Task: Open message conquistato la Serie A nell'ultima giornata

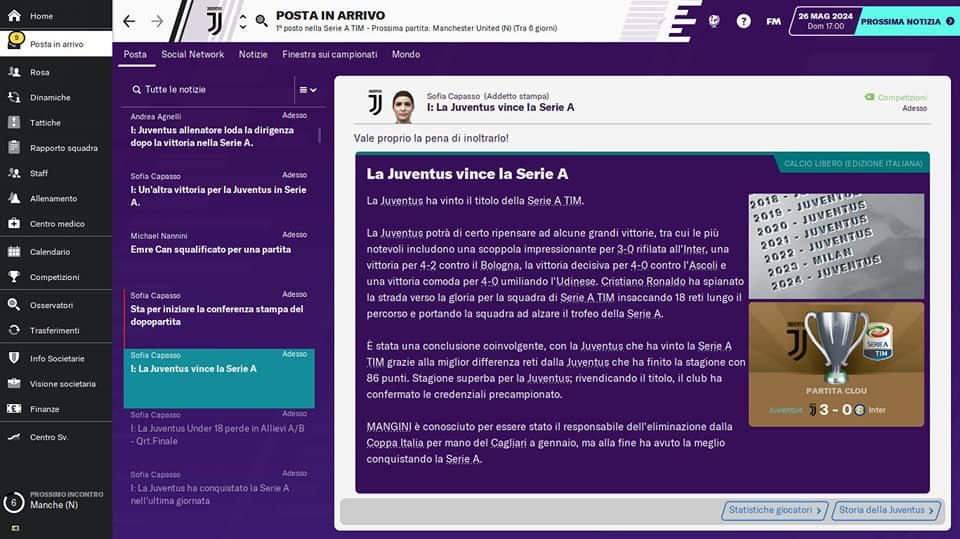Action: tap(219, 488)
